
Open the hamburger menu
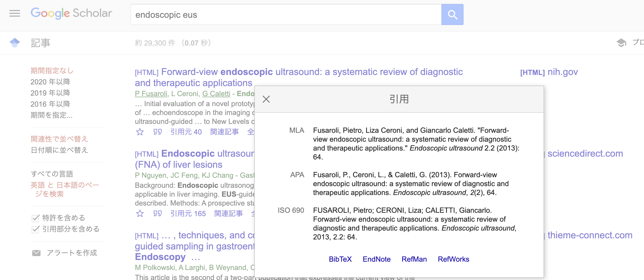pos(15,13)
